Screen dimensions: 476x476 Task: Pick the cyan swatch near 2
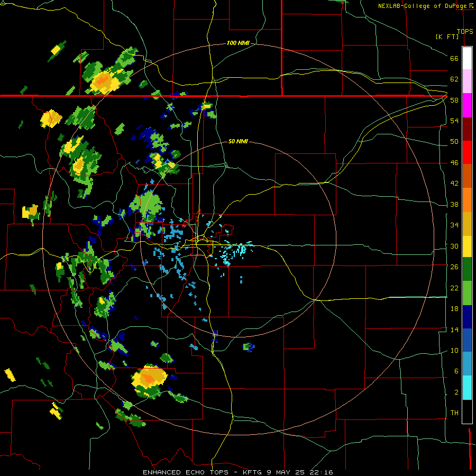467,388
